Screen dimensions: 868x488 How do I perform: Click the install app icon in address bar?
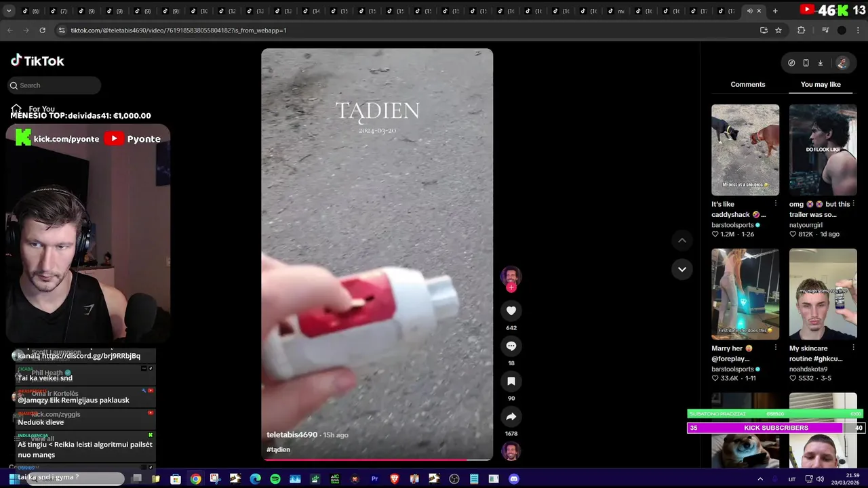[764, 30]
